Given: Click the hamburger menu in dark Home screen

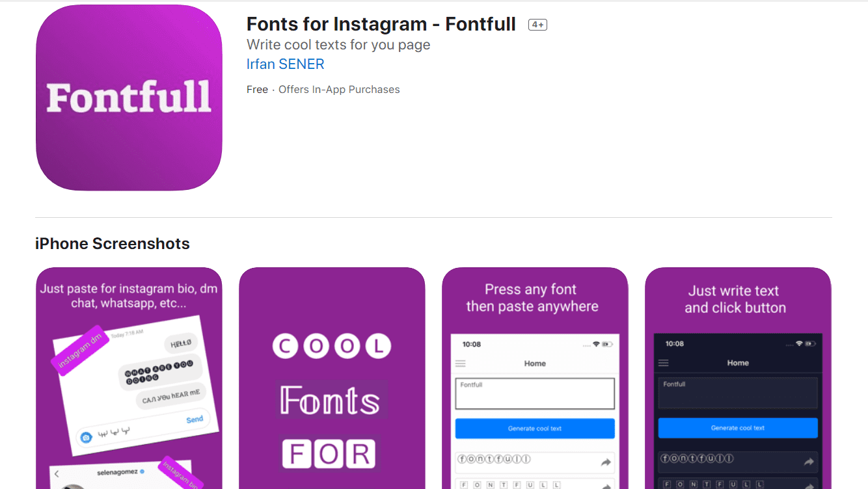Looking at the screenshot, I should click(x=664, y=363).
